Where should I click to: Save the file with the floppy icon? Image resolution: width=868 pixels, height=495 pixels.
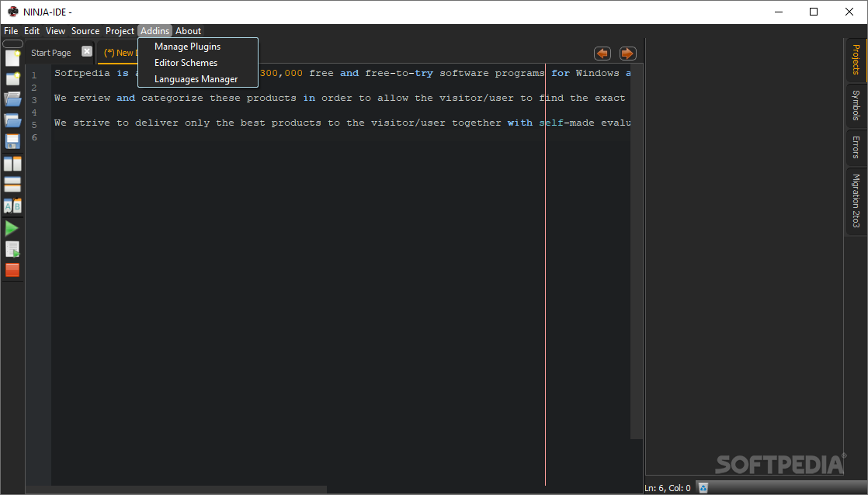12,141
